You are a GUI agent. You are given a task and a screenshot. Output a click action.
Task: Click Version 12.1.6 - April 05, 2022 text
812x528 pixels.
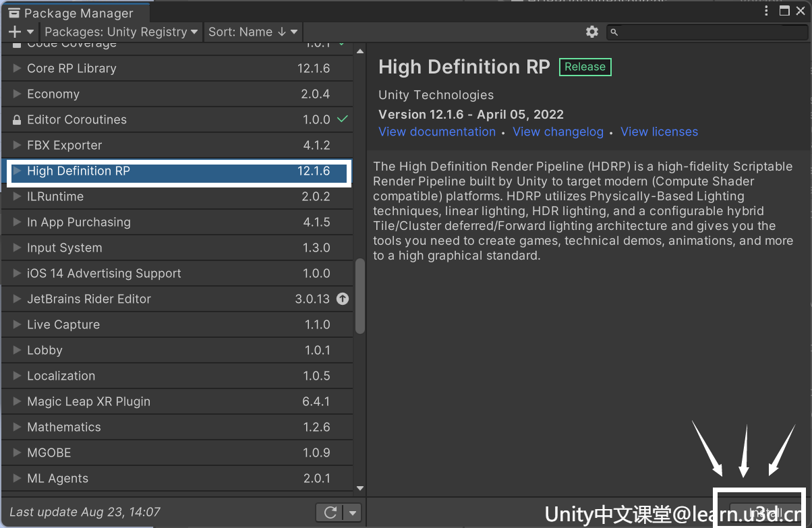pyautogui.click(x=471, y=114)
